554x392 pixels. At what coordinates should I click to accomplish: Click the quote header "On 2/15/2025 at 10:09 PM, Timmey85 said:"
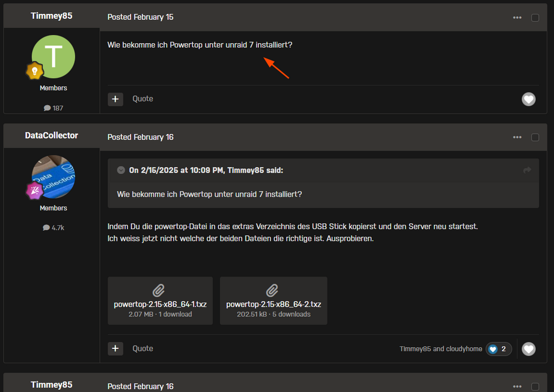[206, 170]
